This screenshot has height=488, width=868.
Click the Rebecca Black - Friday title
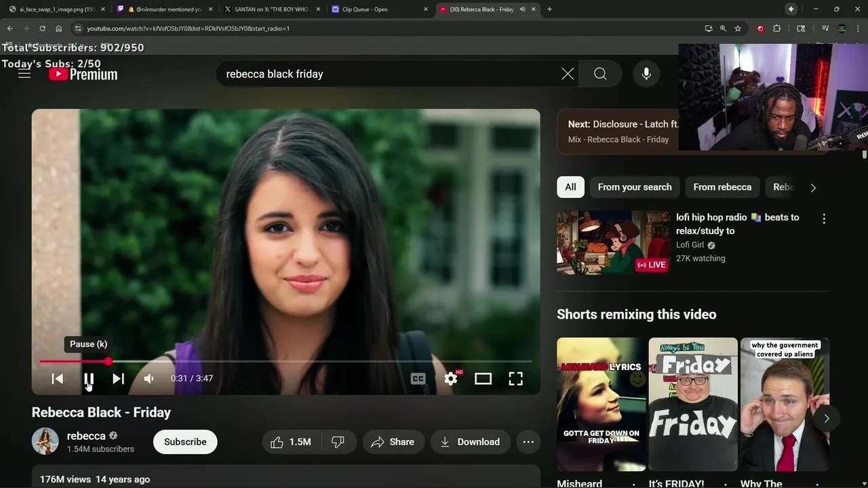point(101,412)
